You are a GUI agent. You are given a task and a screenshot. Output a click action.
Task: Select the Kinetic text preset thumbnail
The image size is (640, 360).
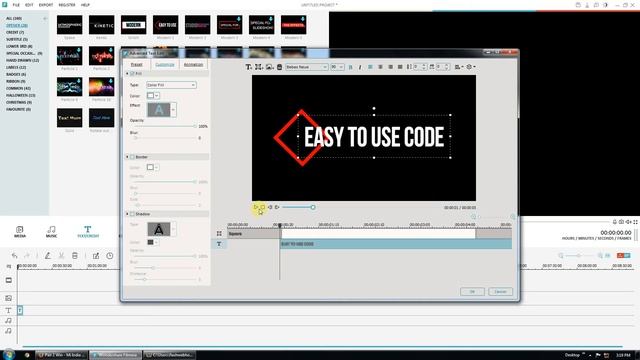coord(102,25)
